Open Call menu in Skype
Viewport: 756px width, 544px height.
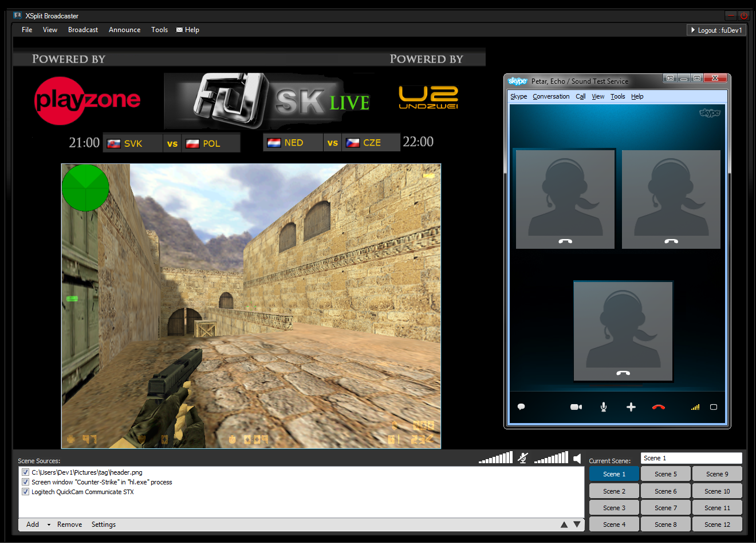(581, 96)
